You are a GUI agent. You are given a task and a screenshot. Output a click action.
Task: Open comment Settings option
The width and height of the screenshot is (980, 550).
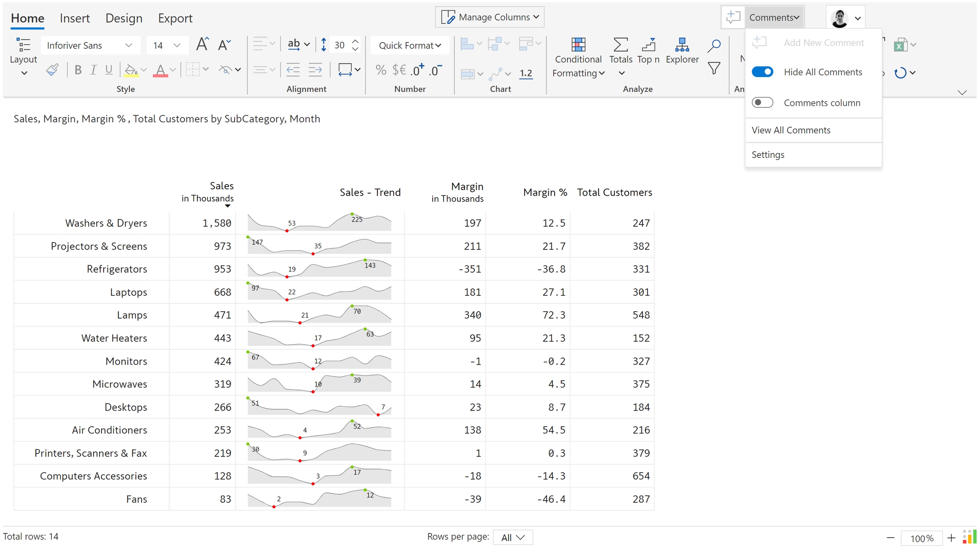click(x=768, y=155)
